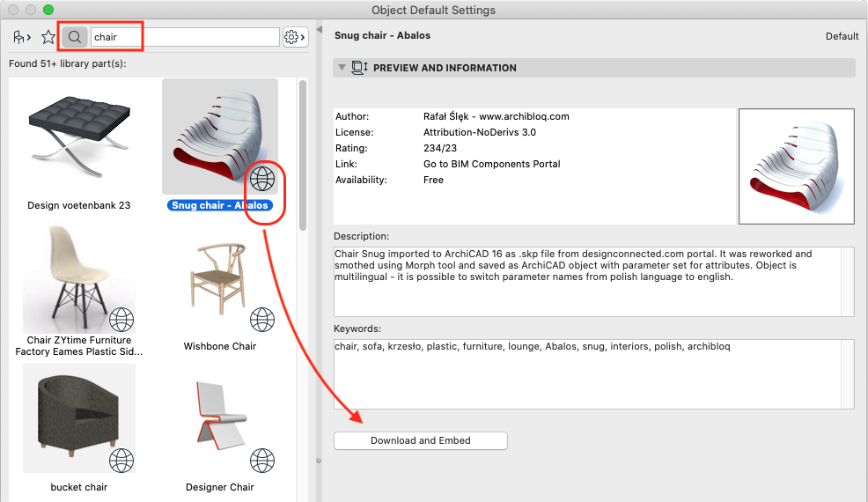Click the "Design voetenbank 23" label
868x502 pixels.
[x=79, y=205]
